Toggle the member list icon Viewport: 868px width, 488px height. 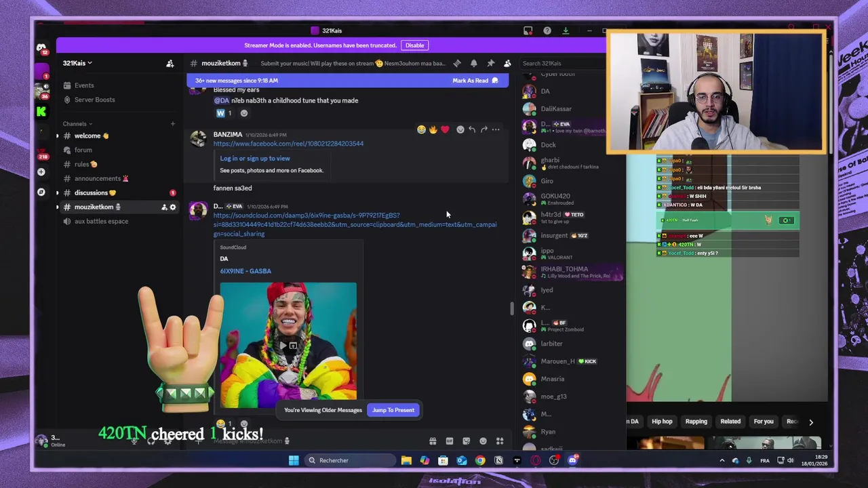click(507, 63)
